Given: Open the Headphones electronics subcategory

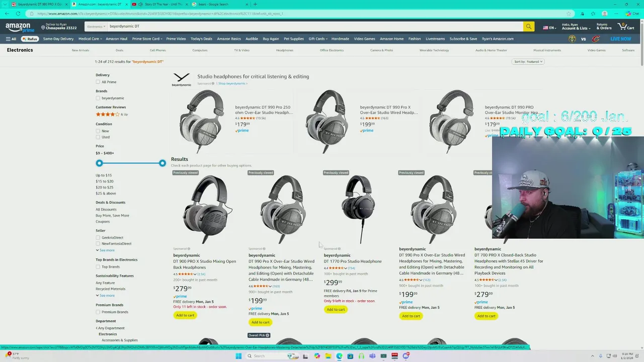Looking at the screenshot, I should click(284, 50).
